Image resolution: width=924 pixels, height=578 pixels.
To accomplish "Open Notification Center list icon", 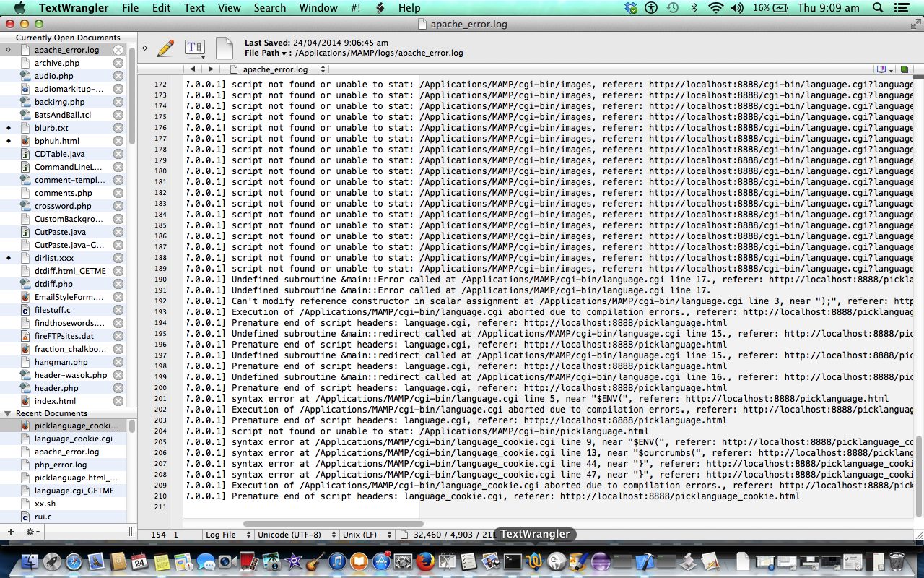I will [x=903, y=8].
